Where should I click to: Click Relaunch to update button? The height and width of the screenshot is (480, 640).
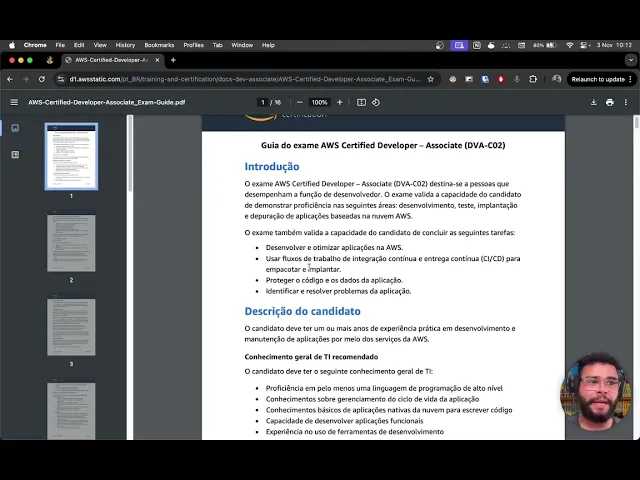[x=601, y=79]
